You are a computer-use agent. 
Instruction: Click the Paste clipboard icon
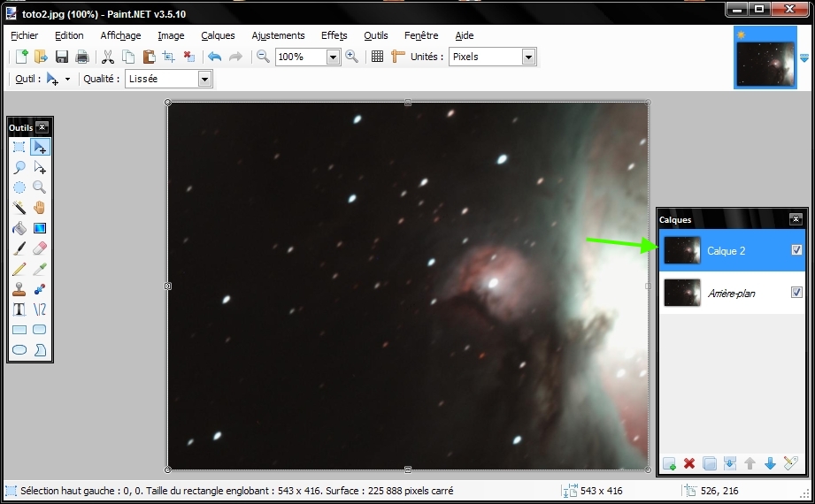coord(149,57)
